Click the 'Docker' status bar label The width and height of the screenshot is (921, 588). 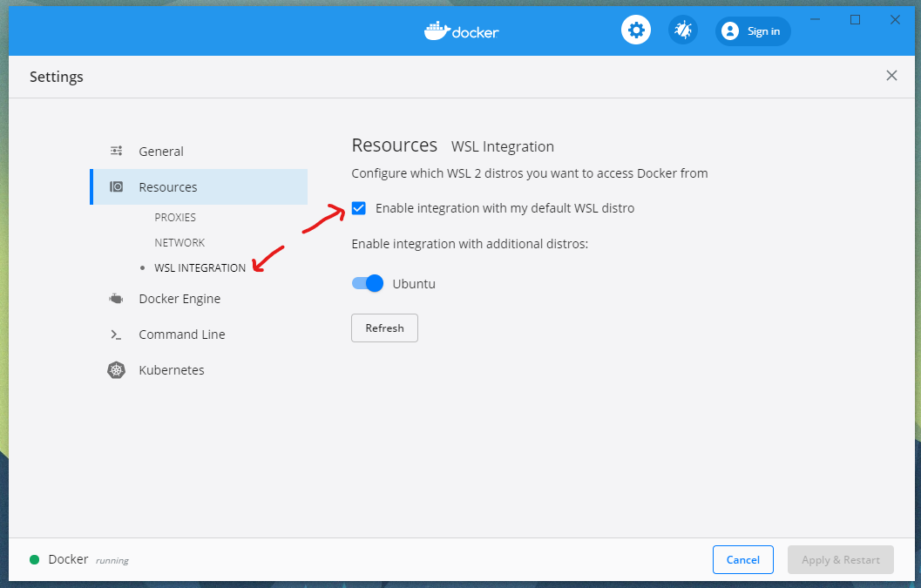tap(68, 559)
